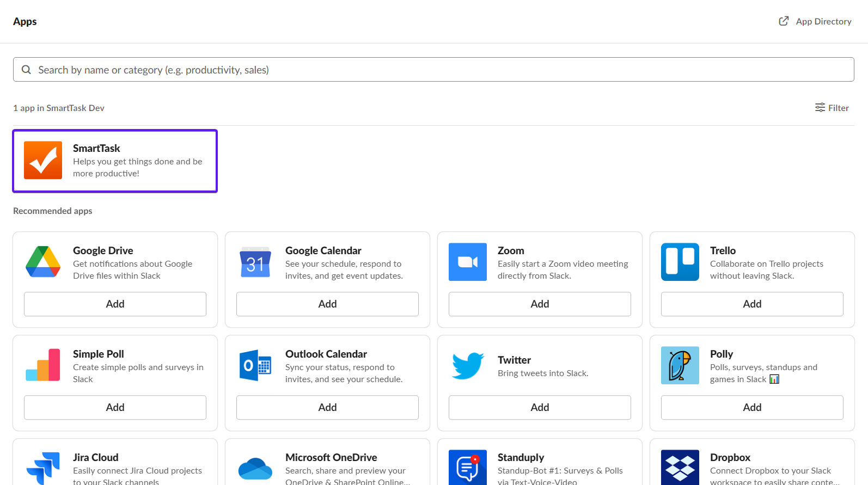
Task: Click the Twitter bird icon
Action: (x=468, y=365)
